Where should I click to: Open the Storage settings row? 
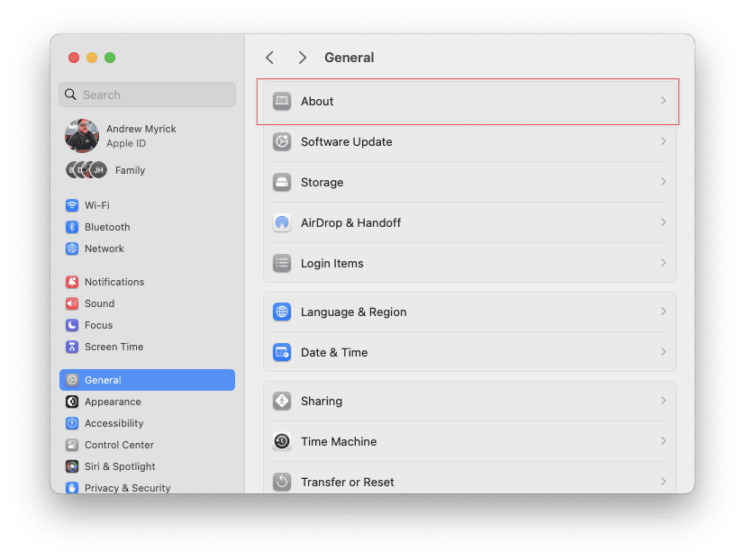pos(469,183)
